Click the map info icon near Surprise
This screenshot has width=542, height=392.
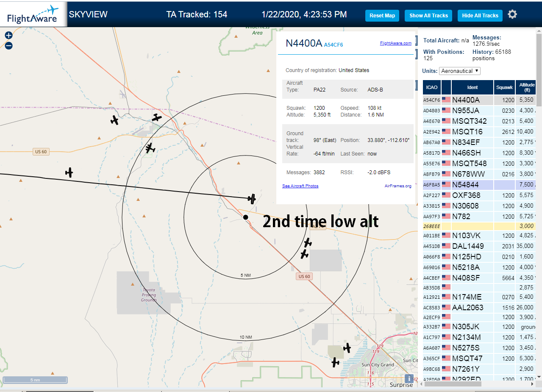409,378
